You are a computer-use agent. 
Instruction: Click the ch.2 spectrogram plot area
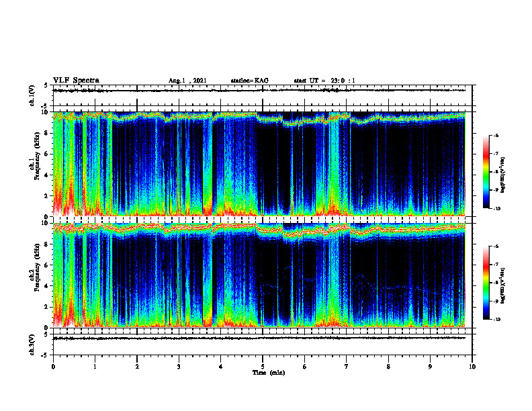[x=259, y=275]
